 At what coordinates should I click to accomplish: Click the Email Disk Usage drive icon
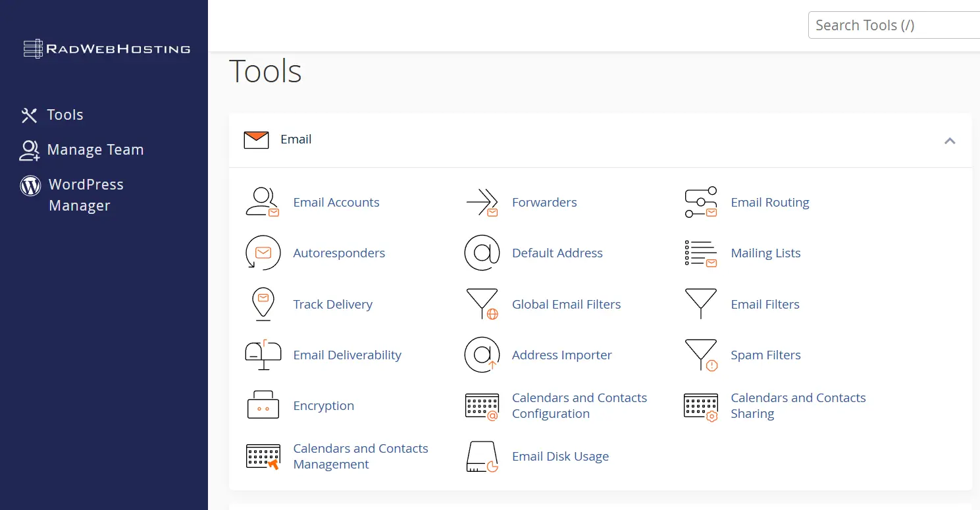[x=482, y=456]
